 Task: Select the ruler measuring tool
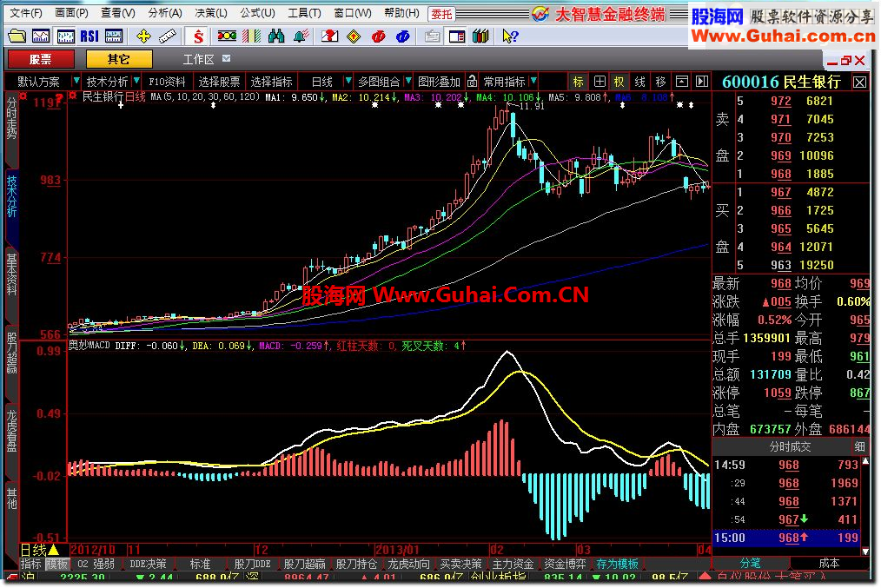[168, 36]
